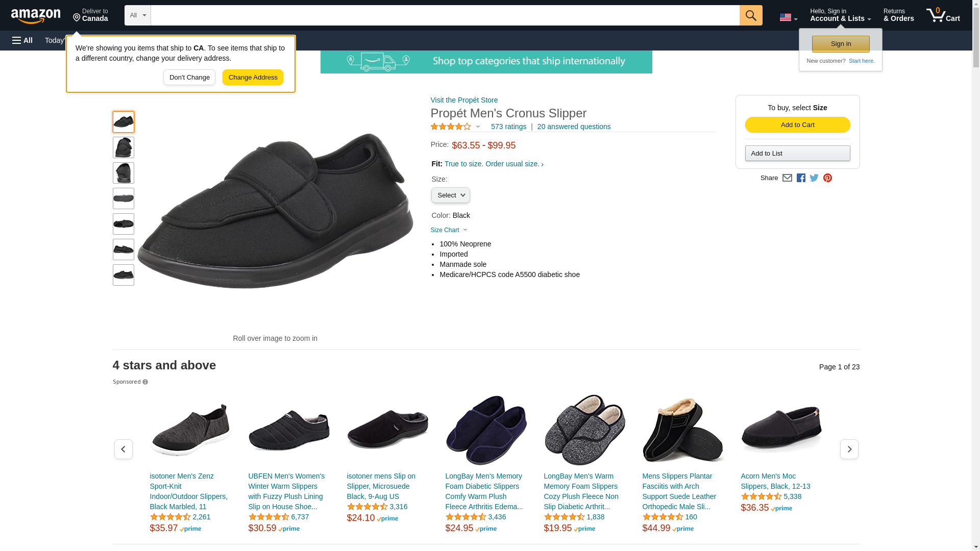The image size is (980, 551).
Task: Open the All hamburger menu
Action: click(x=22, y=40)
